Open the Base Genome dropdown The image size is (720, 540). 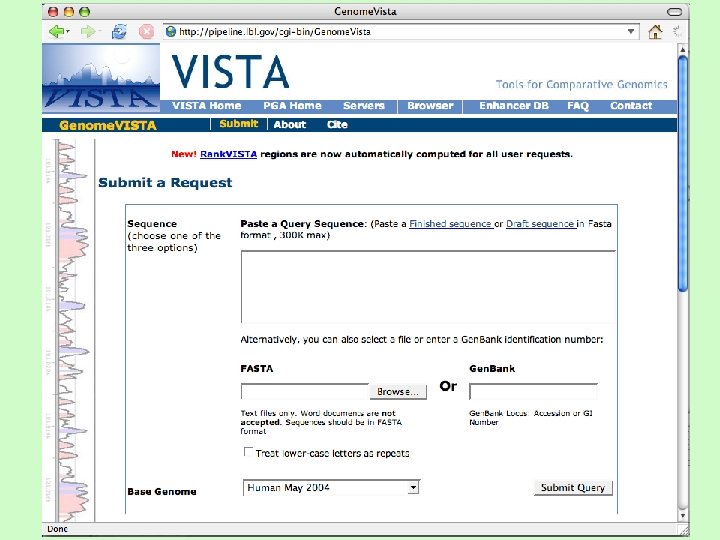tap(332, 488)
